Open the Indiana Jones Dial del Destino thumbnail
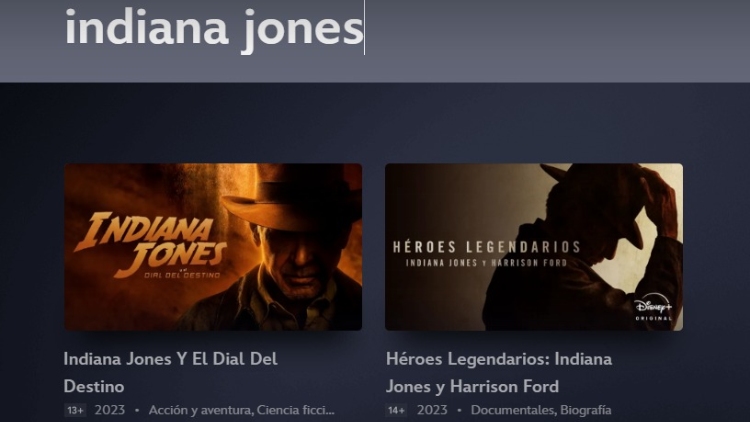The height and width of the screenshot is (422, 750). tap(213, 247)
